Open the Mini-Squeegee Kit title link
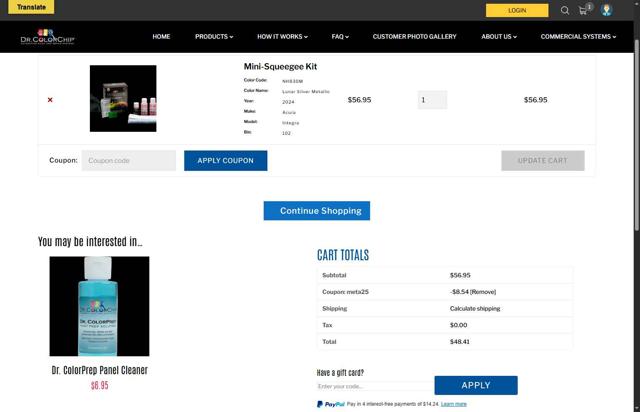Viewport: 640px width, 412px height. (x=280, y=67)
